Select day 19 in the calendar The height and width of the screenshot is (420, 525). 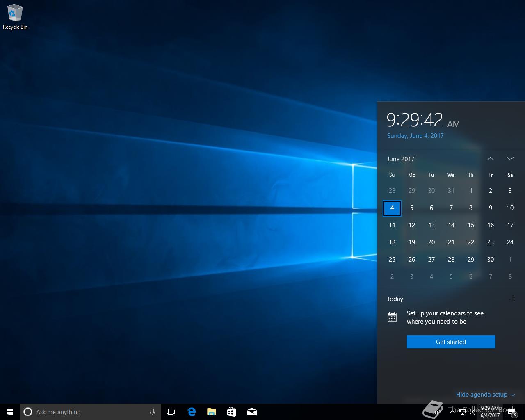[412, 242]
